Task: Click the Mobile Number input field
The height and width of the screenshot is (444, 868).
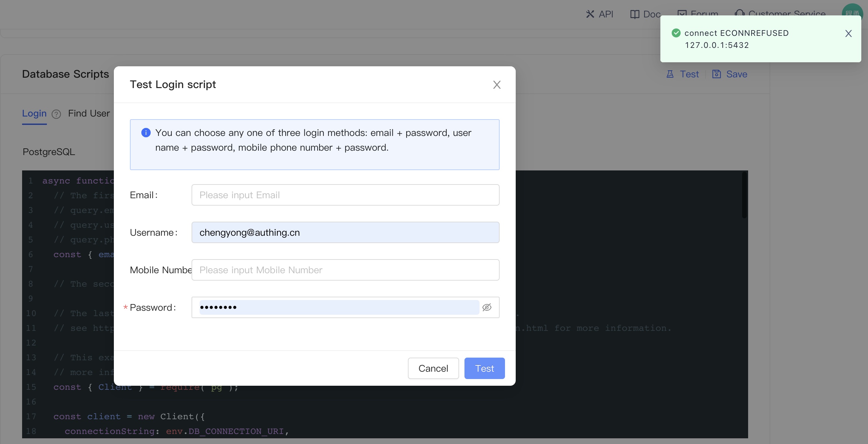Action: pos(345,270)
